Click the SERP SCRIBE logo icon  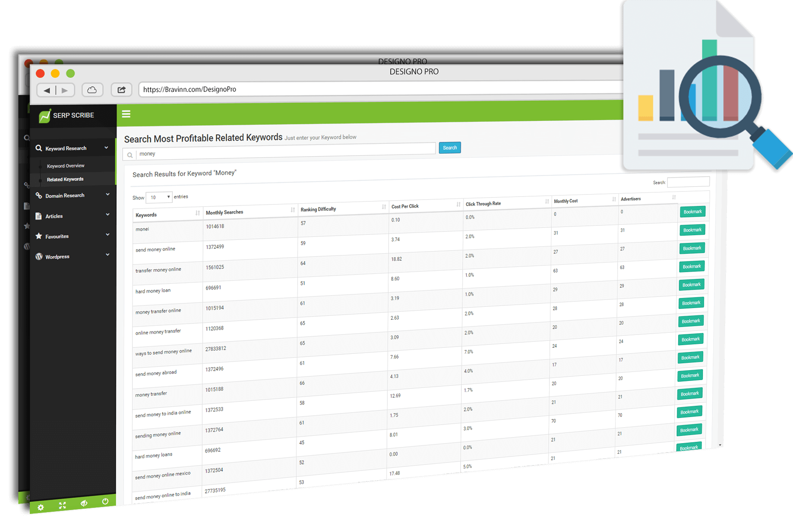(44, 116)
